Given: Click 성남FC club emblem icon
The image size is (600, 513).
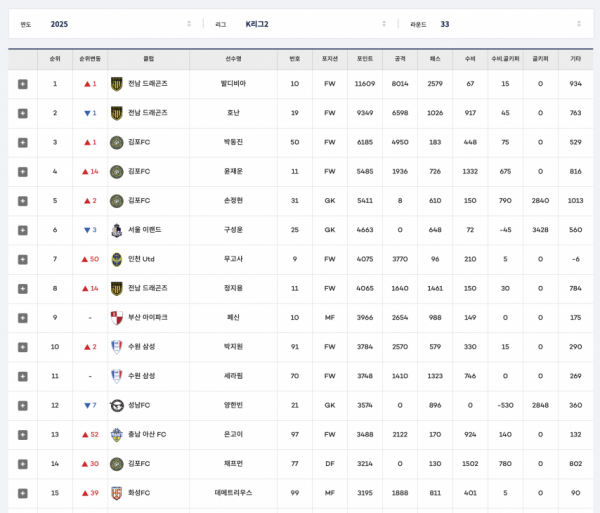Looking at the screenshot, I should [x=117, y=405].
